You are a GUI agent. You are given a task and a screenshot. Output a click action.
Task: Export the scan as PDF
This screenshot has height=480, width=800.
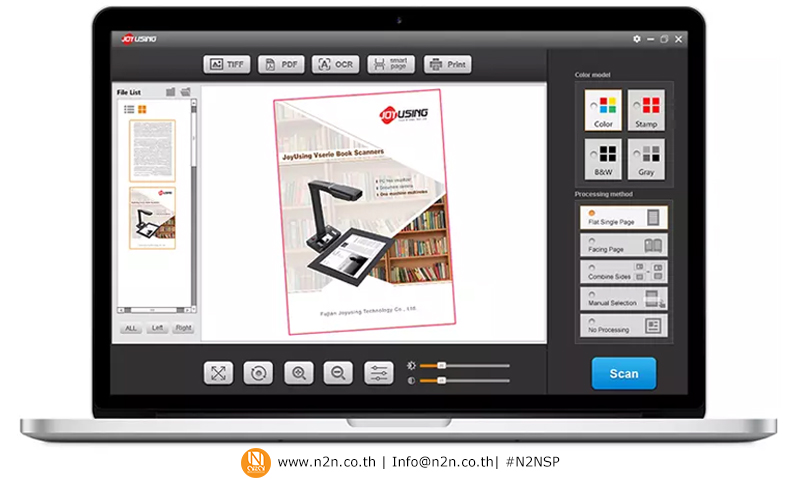pos(281,64)
